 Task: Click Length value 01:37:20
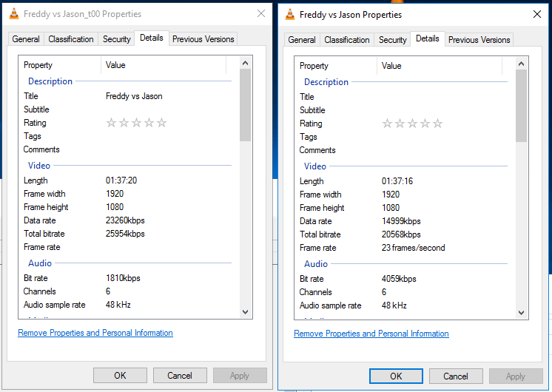(x=121, y=180)
